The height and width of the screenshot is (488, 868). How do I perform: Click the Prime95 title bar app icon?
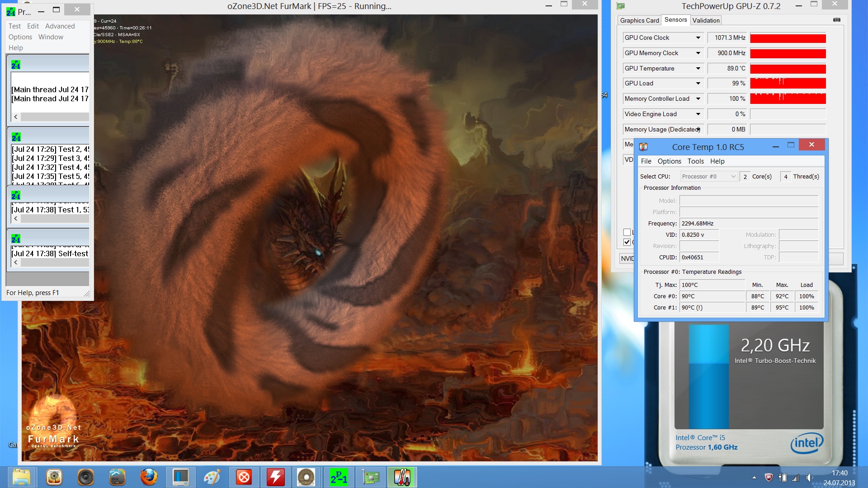pos(11,12)
